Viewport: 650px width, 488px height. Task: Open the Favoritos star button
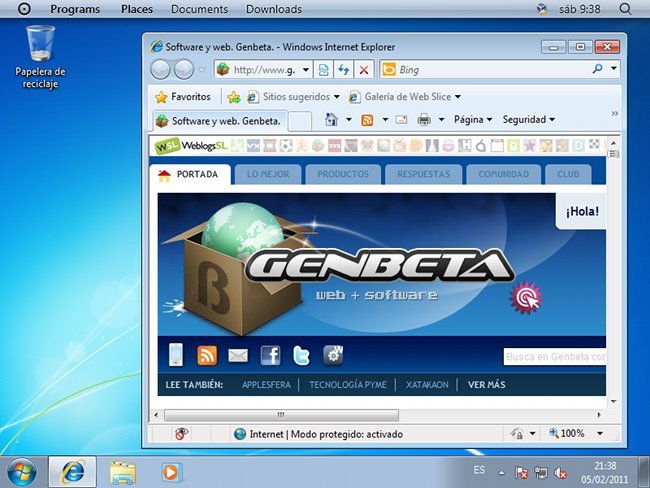coord(183,97)
